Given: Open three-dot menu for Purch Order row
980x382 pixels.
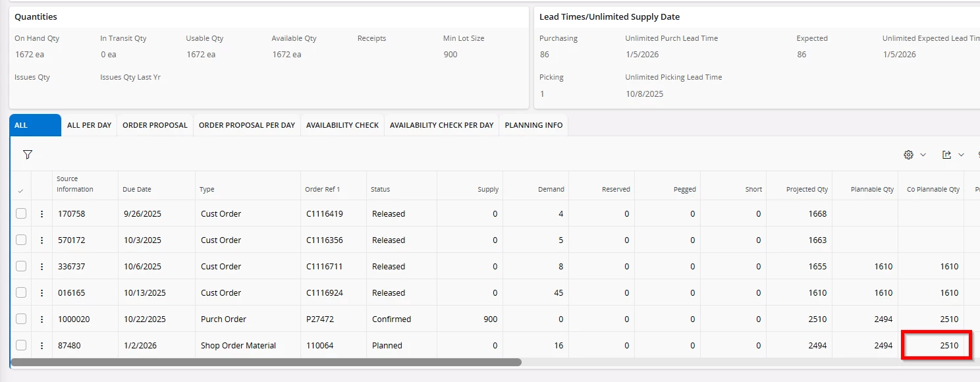Looking at the screenshot, I should [41, 319].
